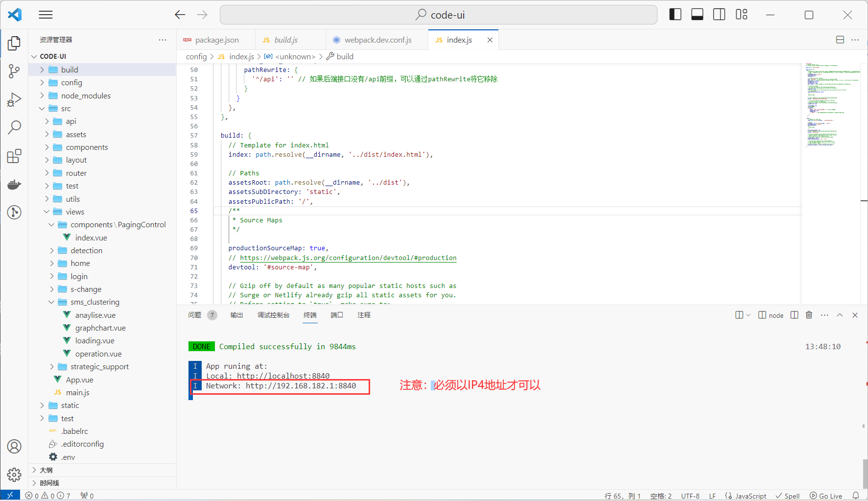Viewport: 868px width, 501px height.
Task: Follow the webpack.js.org devtool link
Action: (348, 258)
